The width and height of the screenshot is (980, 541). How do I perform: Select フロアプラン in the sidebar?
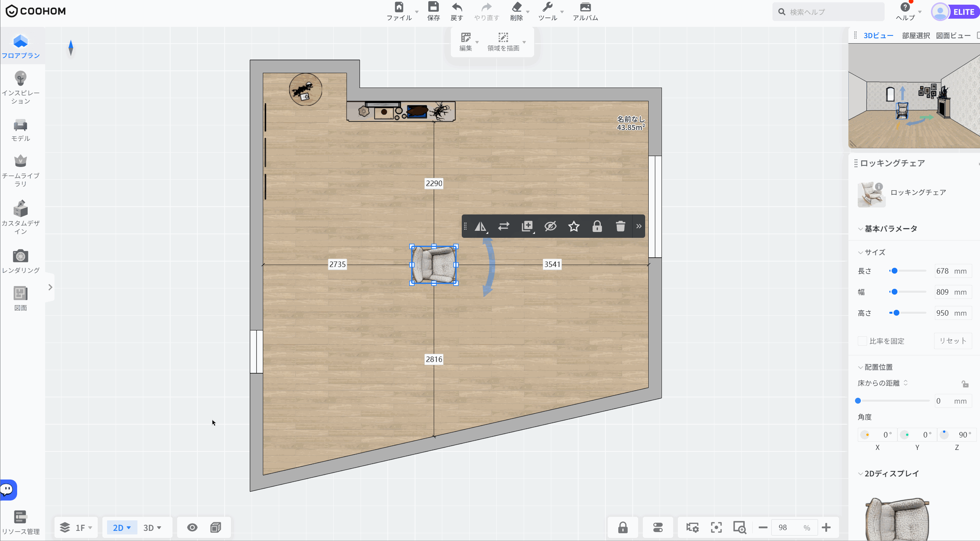pyautogui.click(x=21, y=47)
